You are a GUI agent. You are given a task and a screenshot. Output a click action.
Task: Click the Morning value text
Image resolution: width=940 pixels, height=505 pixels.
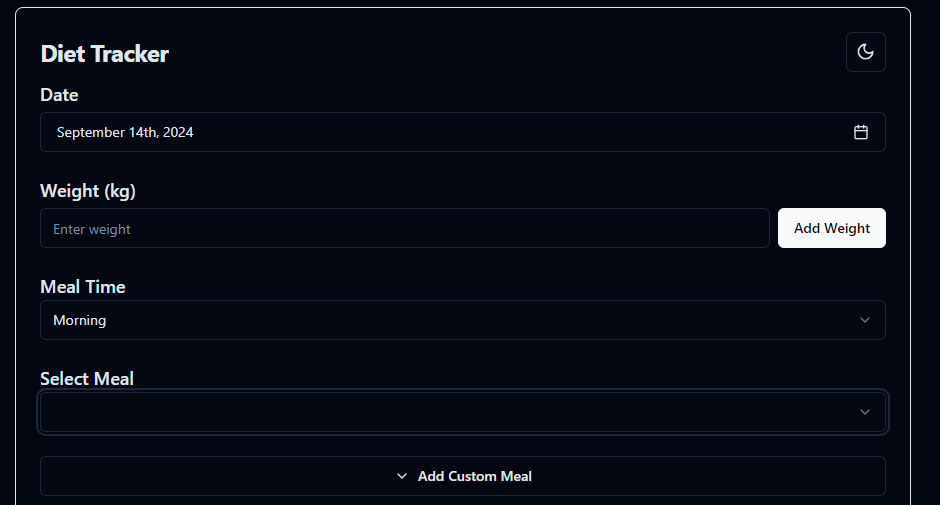80,320
